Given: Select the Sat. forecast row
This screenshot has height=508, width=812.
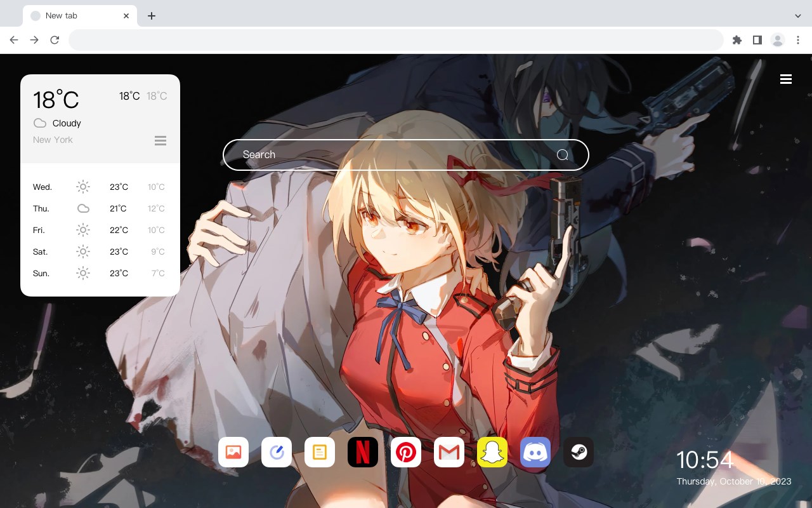Looking at the screenshot, I should coord(100,251).
